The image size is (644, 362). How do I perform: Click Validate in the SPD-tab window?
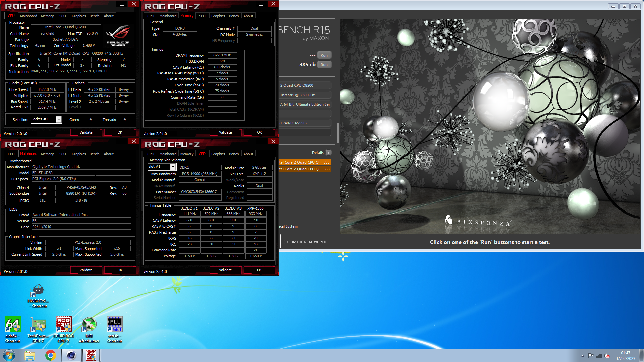pos(225,270)
